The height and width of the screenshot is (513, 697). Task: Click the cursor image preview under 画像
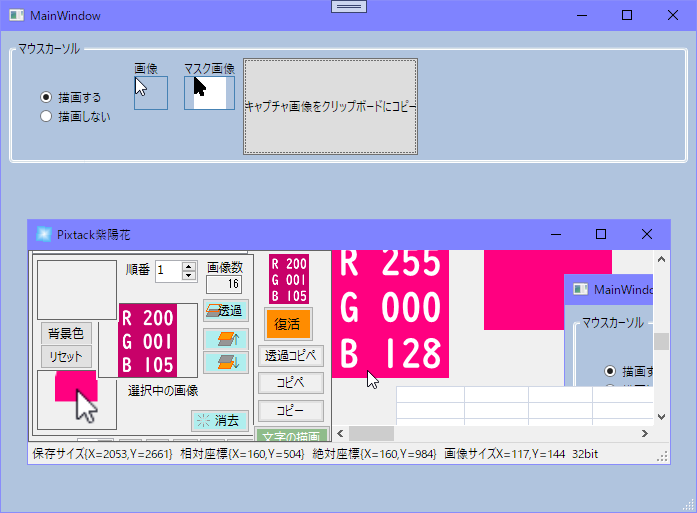point(151,93)
